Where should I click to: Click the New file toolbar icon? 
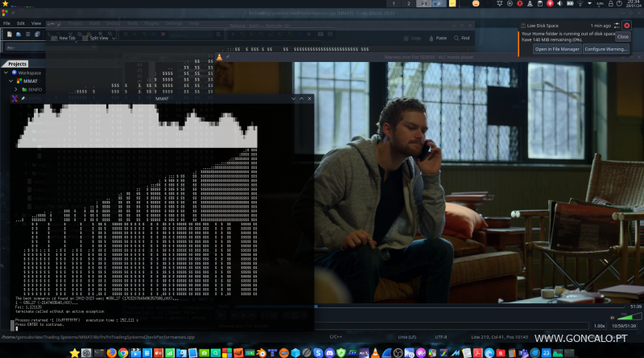(x=10, y=34)
